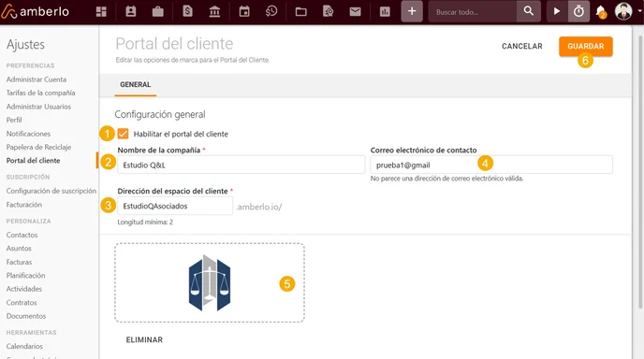Click the plus add-new button

(x=412, y=11)
